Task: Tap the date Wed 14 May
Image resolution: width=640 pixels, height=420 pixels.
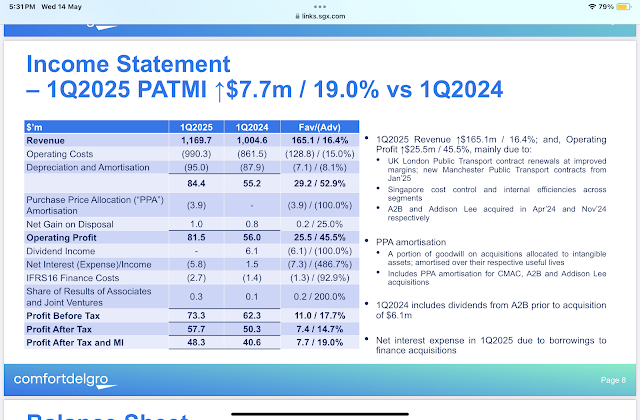Action: (62, 7)
